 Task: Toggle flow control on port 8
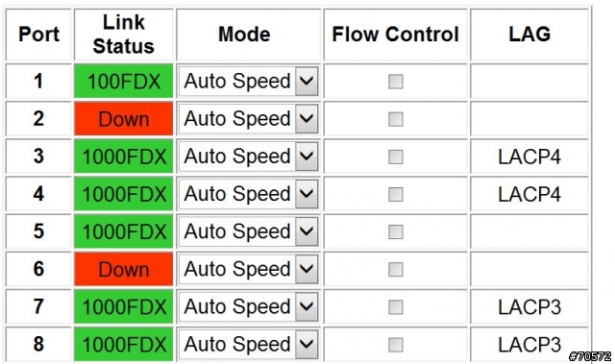pyautogui.click(x=395, y=345)
